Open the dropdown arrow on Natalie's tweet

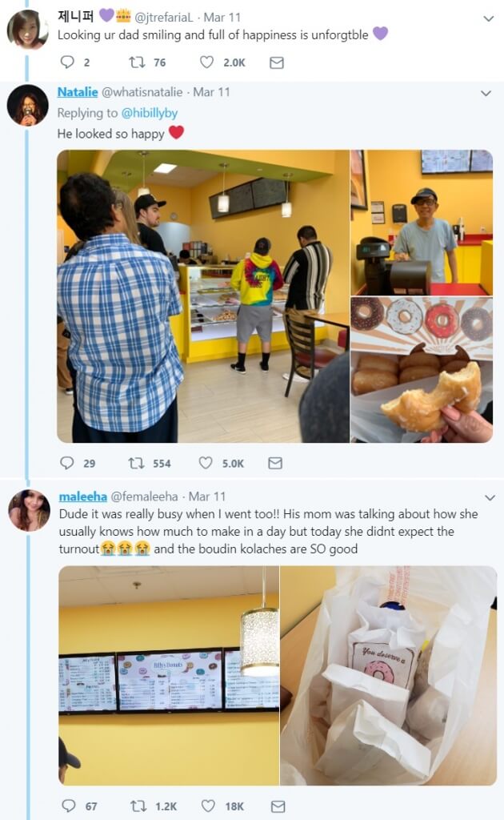[486, 94]
